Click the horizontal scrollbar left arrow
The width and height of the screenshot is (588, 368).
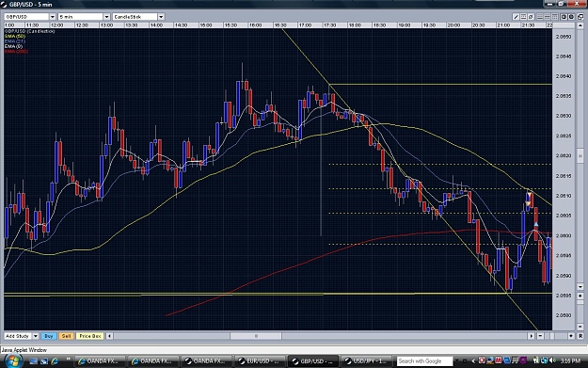tap(109, 336)
